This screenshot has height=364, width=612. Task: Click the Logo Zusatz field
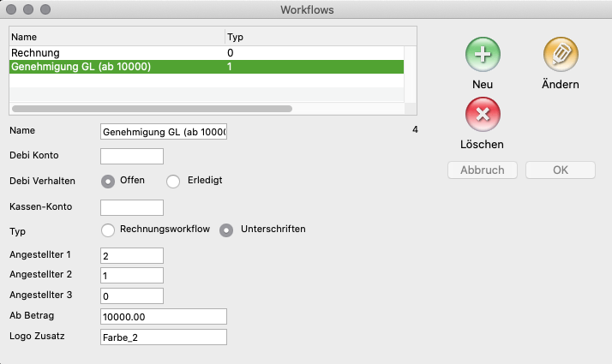coord(164,337)
